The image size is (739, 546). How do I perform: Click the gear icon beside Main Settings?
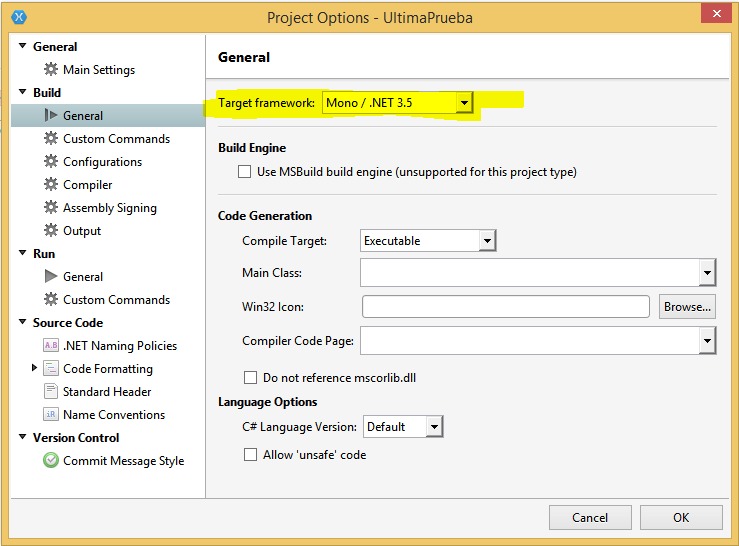point(51,70)
